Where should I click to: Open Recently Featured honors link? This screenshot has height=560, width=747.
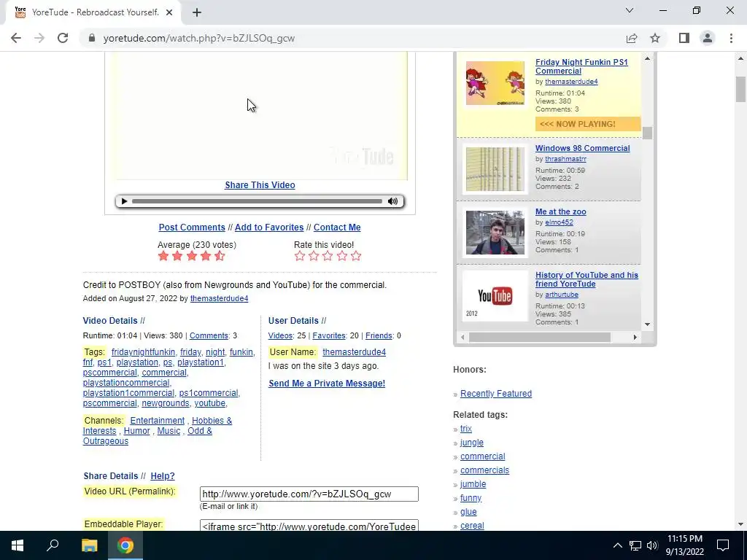[496, 394]
